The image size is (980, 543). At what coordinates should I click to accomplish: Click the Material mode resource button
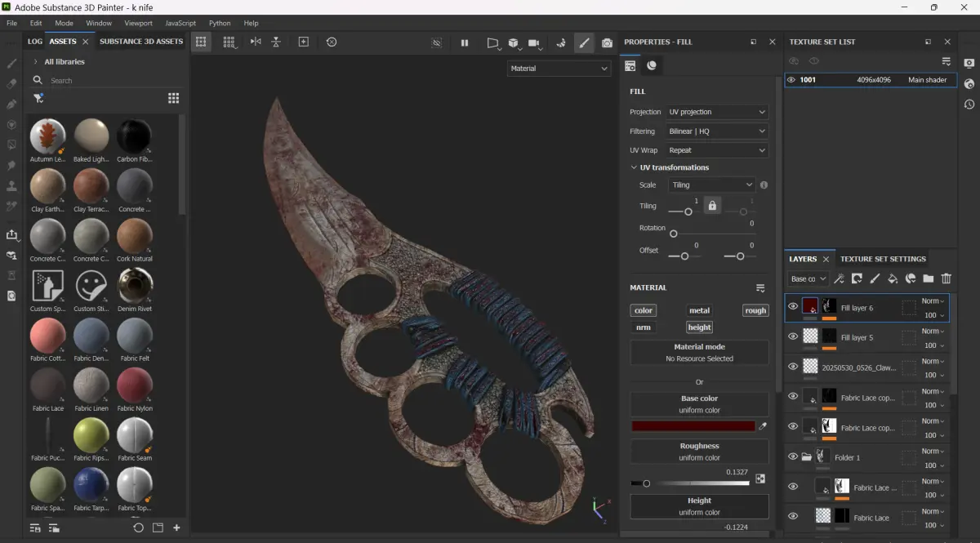(699, 353)
